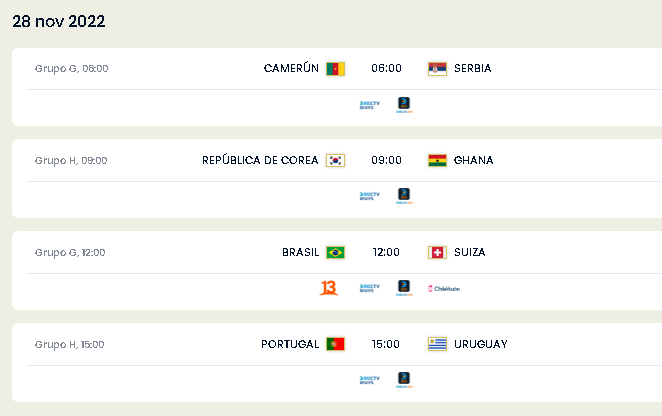The width and height of the screenshot is (662, 416).
Task: Click the 09:00 Corea–Ghana kickoff time
Action: (386, 160)
